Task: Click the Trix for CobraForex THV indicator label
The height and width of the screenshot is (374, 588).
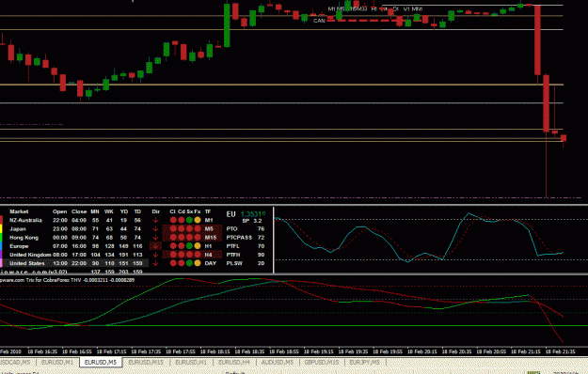Action: tap(67, 280)
